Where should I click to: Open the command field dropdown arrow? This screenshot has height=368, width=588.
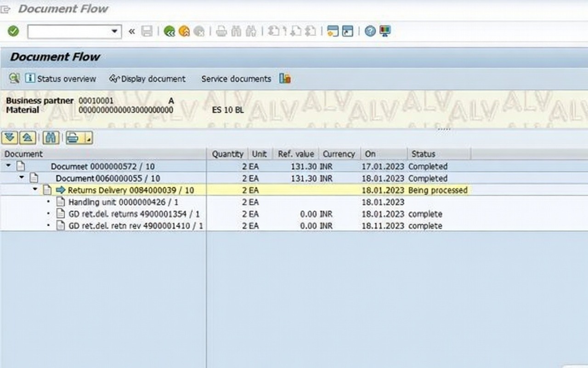pos(114,31)
